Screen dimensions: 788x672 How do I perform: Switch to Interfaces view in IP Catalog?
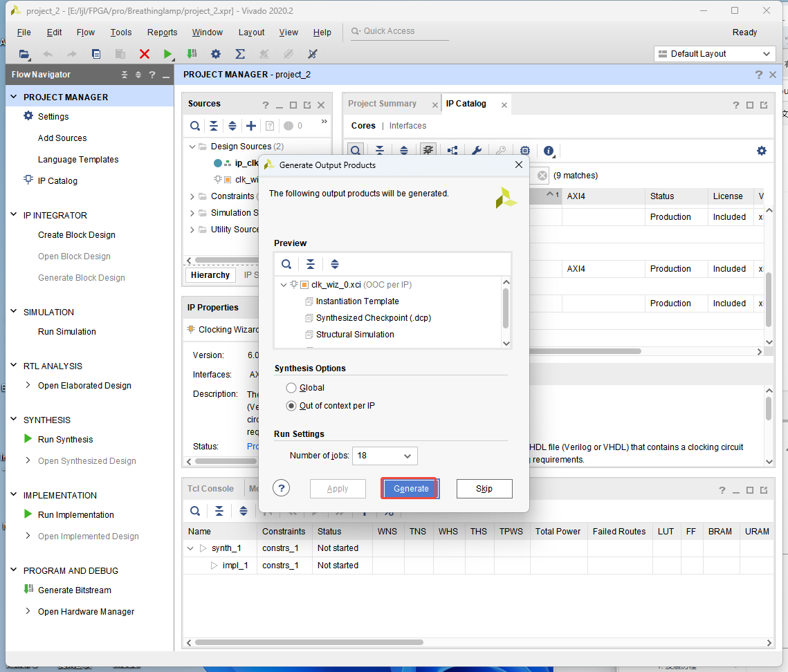pos(407,126)
